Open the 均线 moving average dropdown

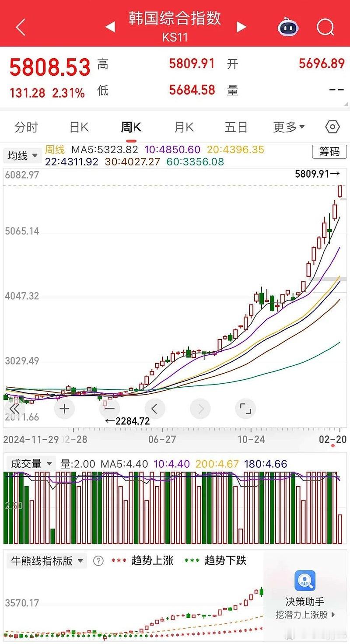pyautogui.click(x=22, y=155)
